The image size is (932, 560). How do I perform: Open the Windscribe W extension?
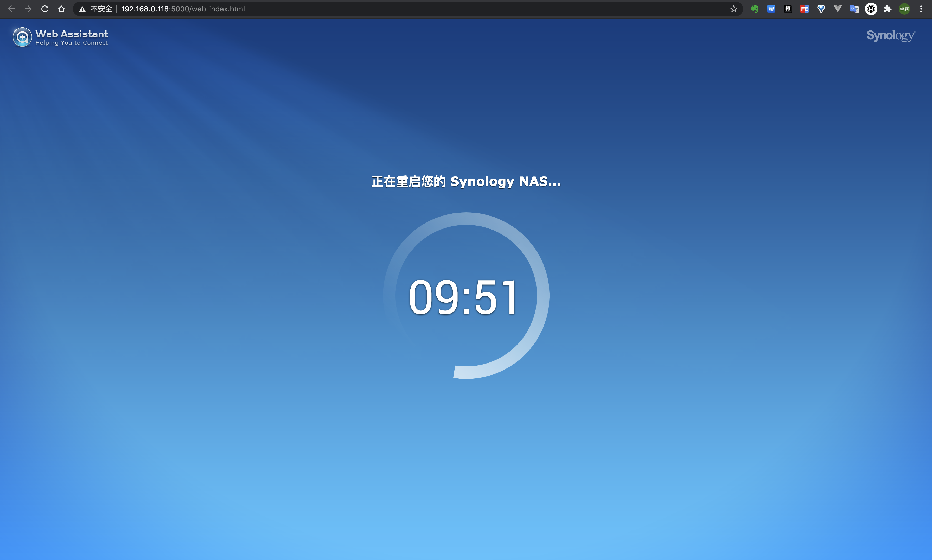tap(871, 9)
